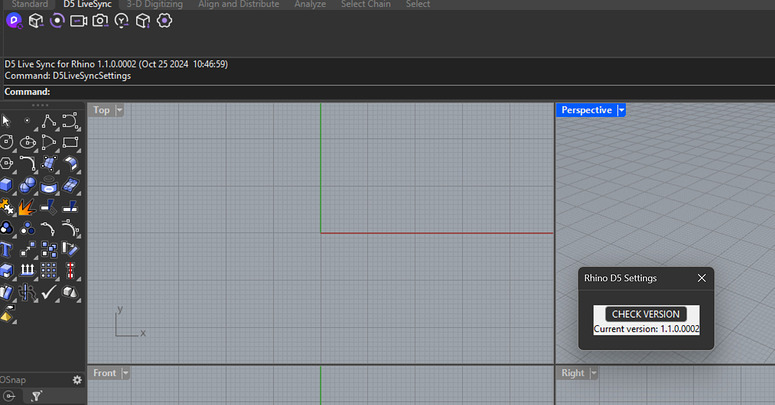The image size is (775, 405).
Task: Open the Perspective viewport dropdown arrow
Action: (x=621, y=110)
